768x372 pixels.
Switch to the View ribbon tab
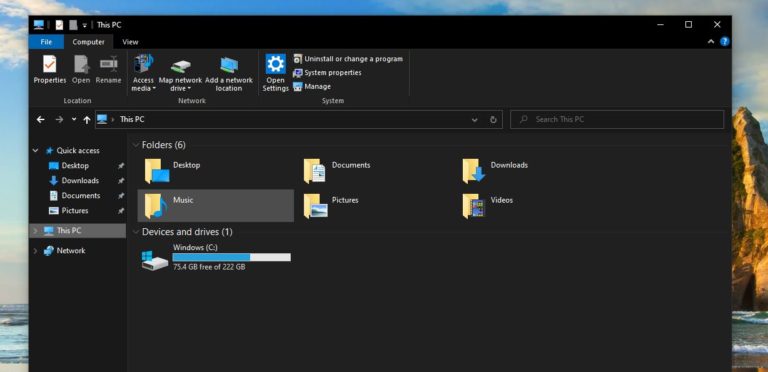point(130,42)
